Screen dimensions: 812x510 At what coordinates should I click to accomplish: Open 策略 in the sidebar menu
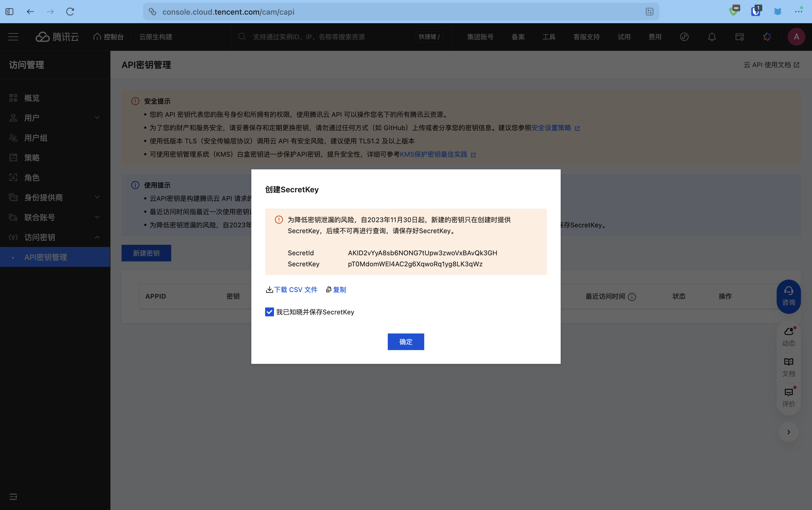point(32,157)
